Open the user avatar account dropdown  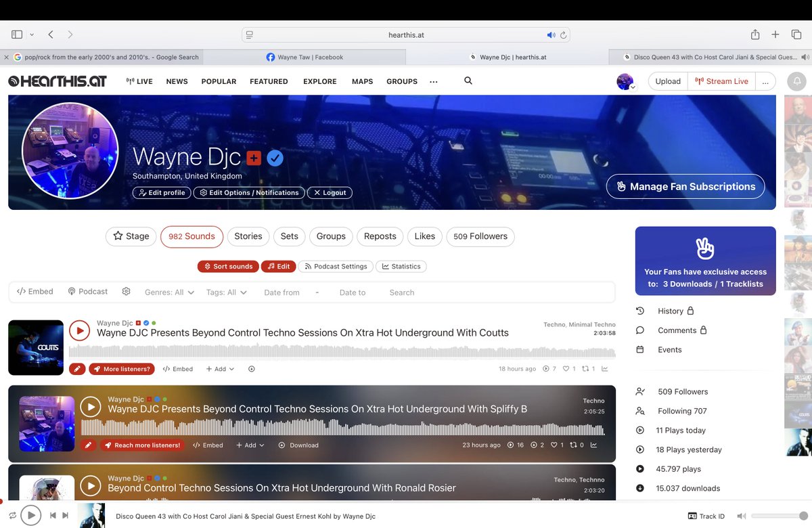point(626,82)
